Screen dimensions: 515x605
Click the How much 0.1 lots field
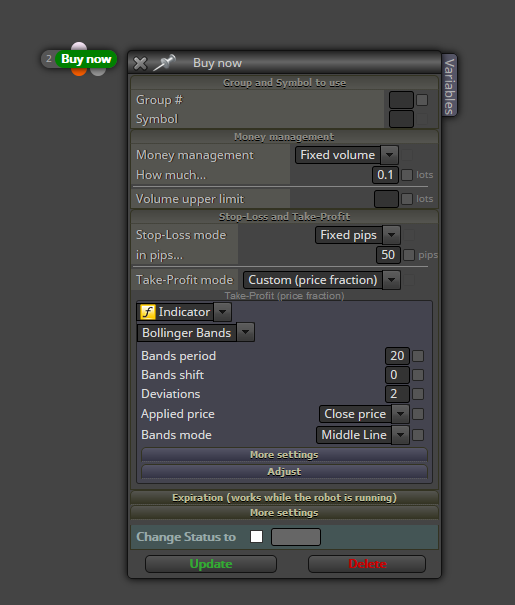[x=385, y=175]
